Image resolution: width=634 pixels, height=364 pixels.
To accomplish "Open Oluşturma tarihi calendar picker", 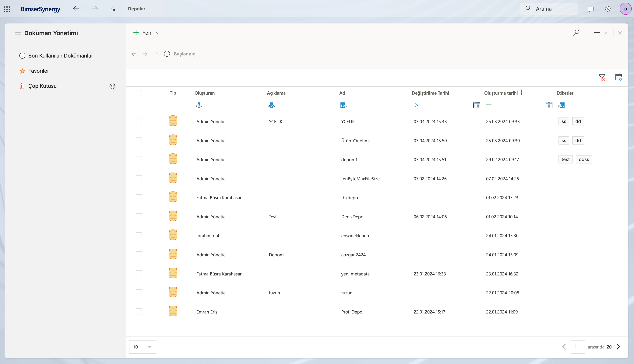I will click(549, 105).
